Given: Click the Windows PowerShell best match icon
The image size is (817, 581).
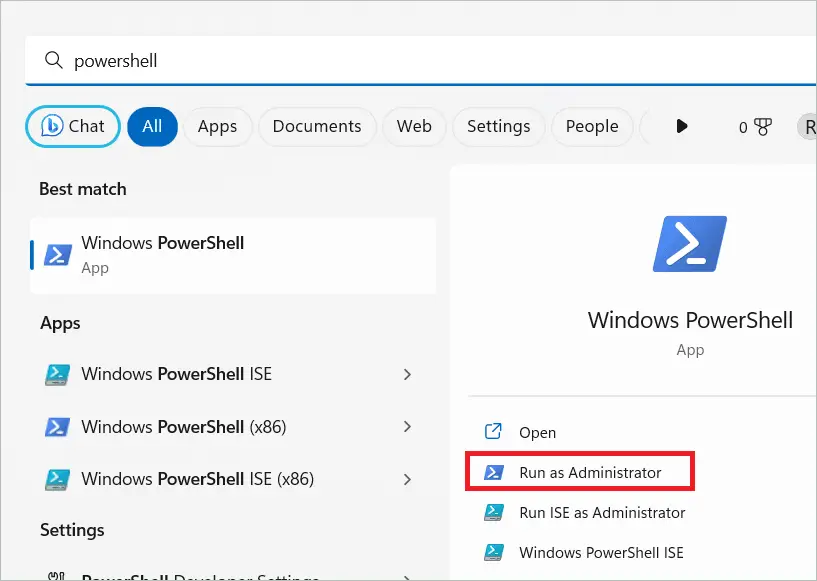Looking at the screenshot, I should click(x=58, y=255).
